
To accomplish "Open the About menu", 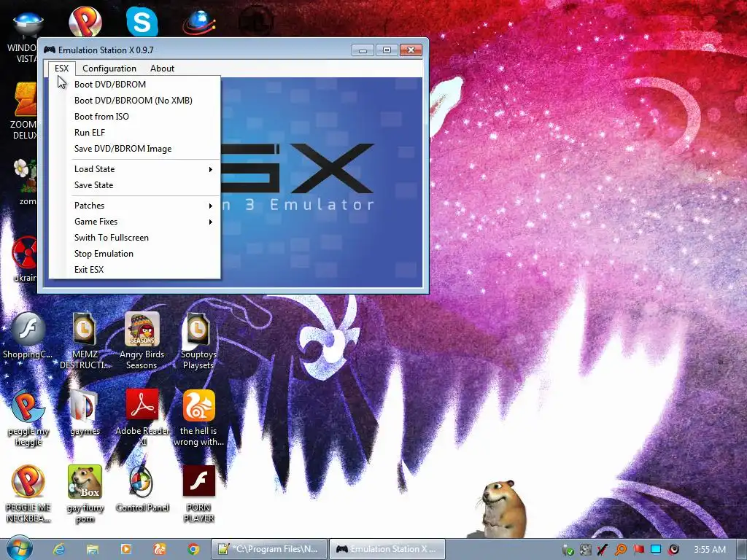I will 162,68.
